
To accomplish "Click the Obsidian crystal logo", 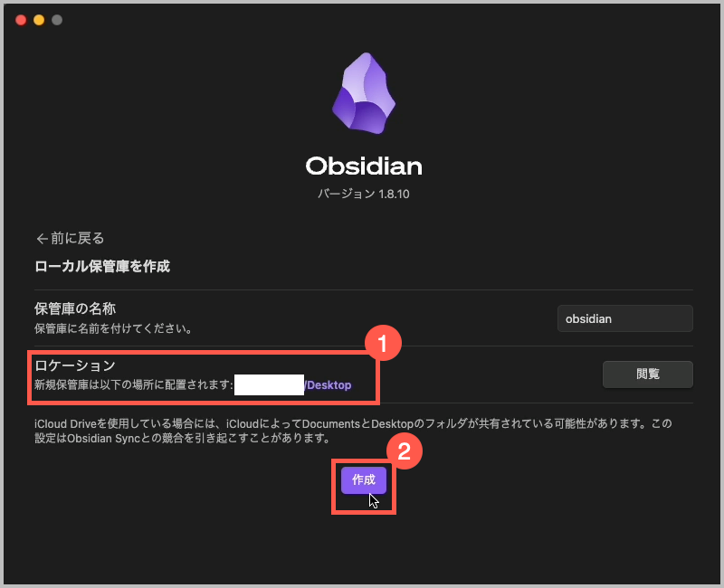I will tap(364, 93).
